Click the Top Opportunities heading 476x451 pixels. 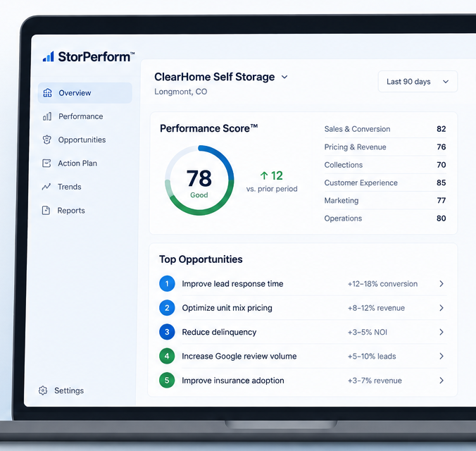point(201,259)
